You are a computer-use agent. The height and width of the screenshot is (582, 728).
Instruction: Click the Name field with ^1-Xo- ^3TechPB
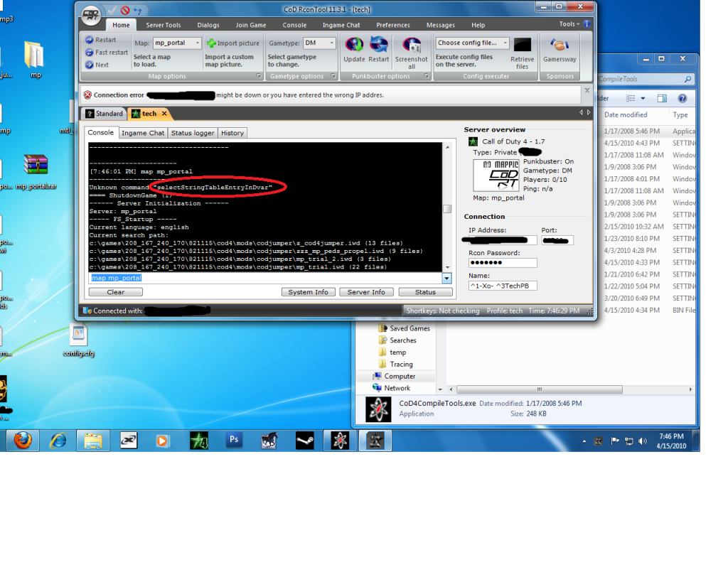coord(503,286)
